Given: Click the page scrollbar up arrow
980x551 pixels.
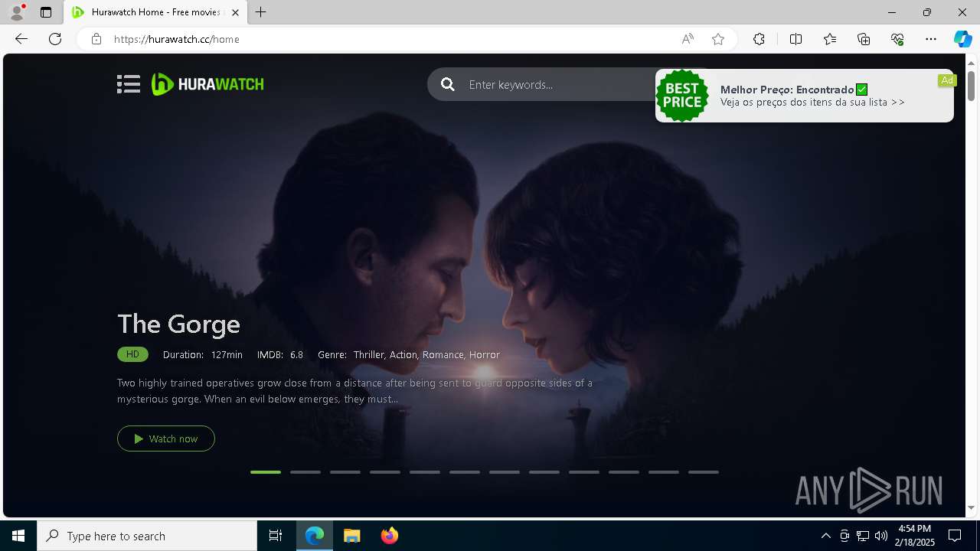Looking at the screenshot, I should pyautogui.click(x=971, y=62).
